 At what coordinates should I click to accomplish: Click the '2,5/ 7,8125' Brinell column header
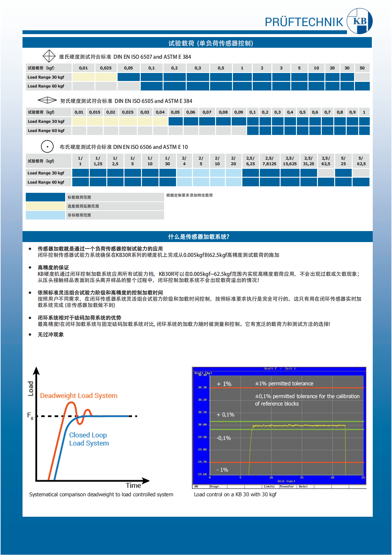tap(269, 161)
